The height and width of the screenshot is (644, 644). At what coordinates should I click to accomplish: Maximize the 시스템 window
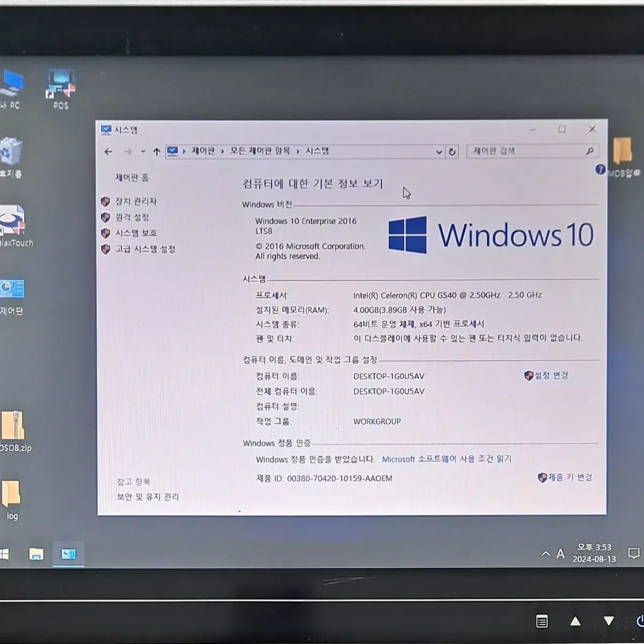[x=562, y=129]
